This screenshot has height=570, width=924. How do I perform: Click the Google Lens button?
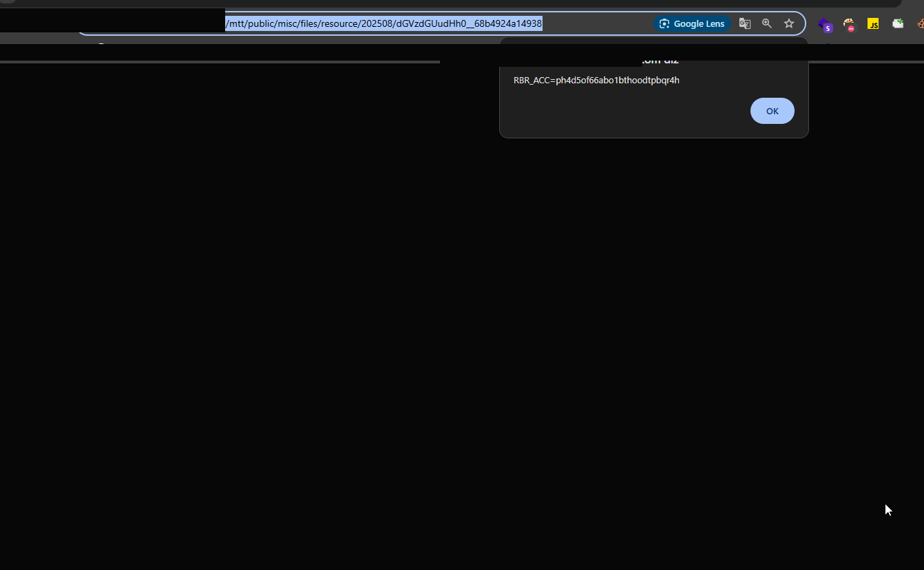[692, 23]
